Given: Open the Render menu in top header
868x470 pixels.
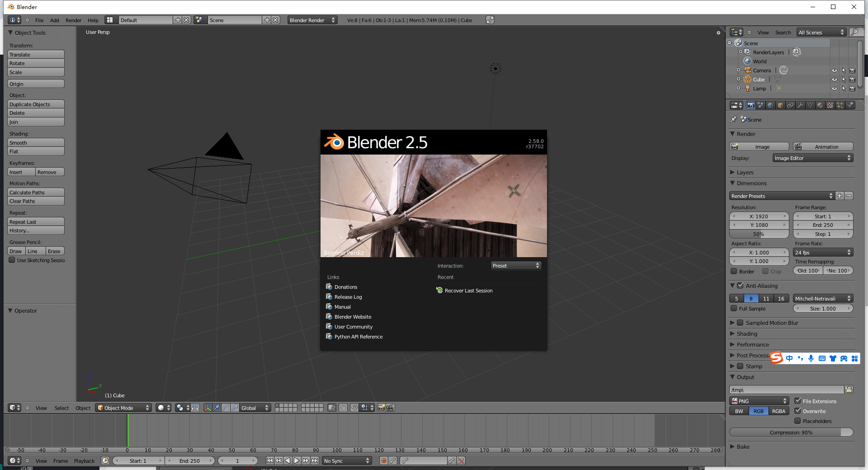Looking at the screenshot, I should coord(73,20).
